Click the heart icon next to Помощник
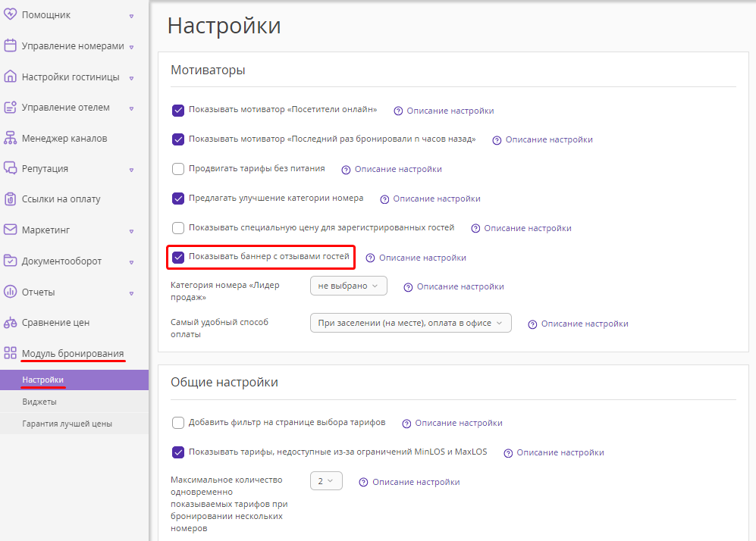Viewport: 756px width, 541px height. point(10,14)
